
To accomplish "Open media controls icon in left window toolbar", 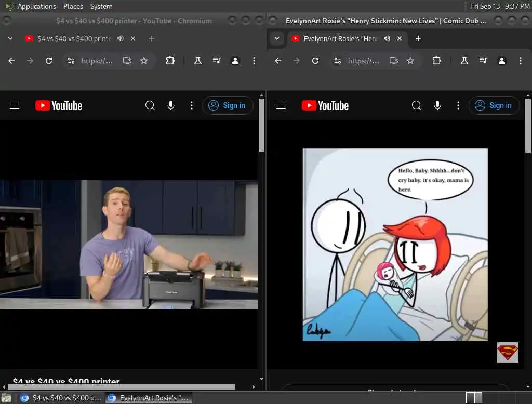I will pos(217,61).
